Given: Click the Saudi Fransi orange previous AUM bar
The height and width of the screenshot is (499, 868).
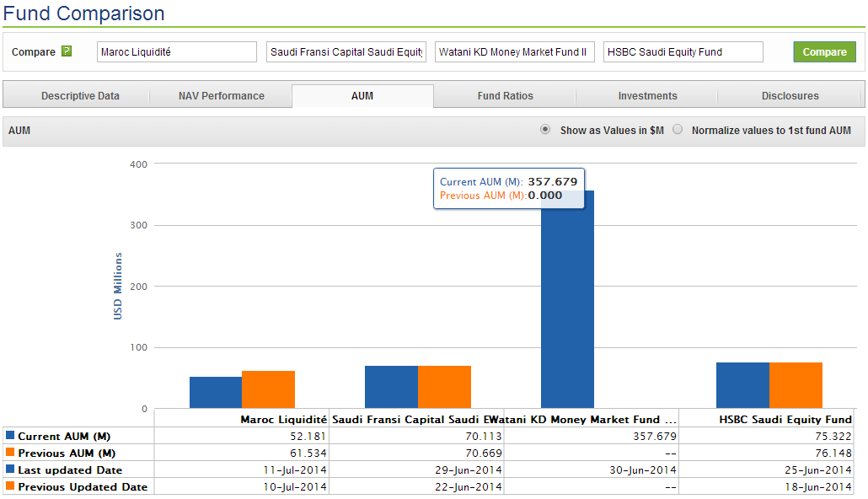Looking at the screenshot, I should 444,387.
